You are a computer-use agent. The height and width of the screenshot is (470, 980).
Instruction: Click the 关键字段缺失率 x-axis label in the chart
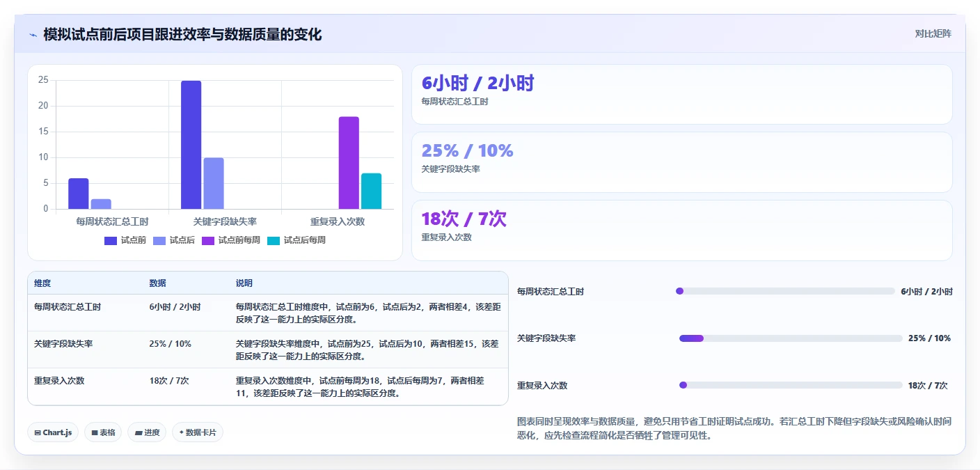pos(225,221)
